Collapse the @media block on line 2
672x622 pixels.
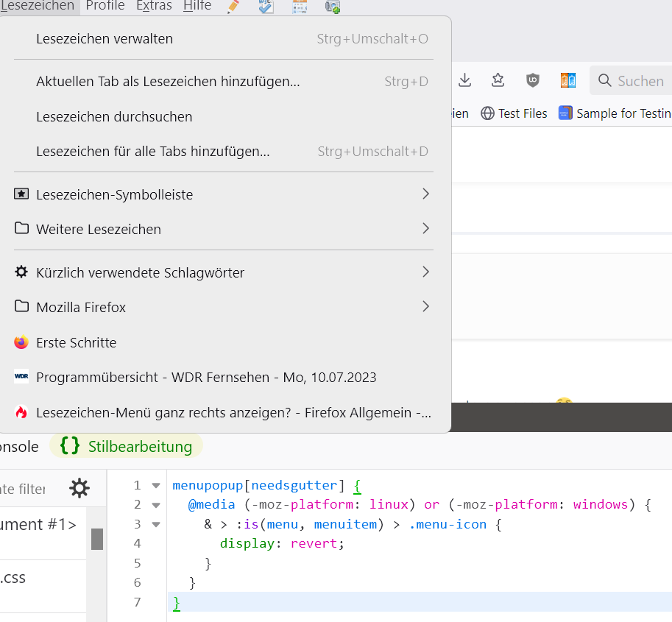[155, 505]
